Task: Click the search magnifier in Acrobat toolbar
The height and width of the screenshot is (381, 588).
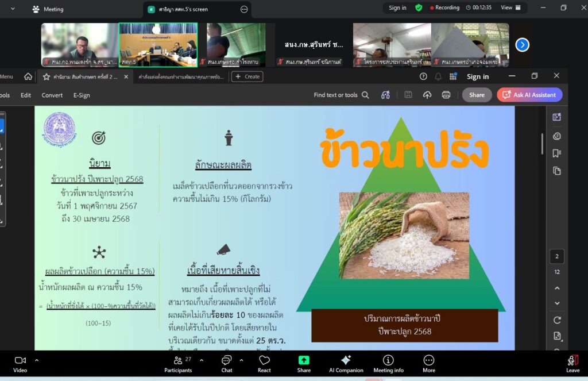Action: [365, 95]
